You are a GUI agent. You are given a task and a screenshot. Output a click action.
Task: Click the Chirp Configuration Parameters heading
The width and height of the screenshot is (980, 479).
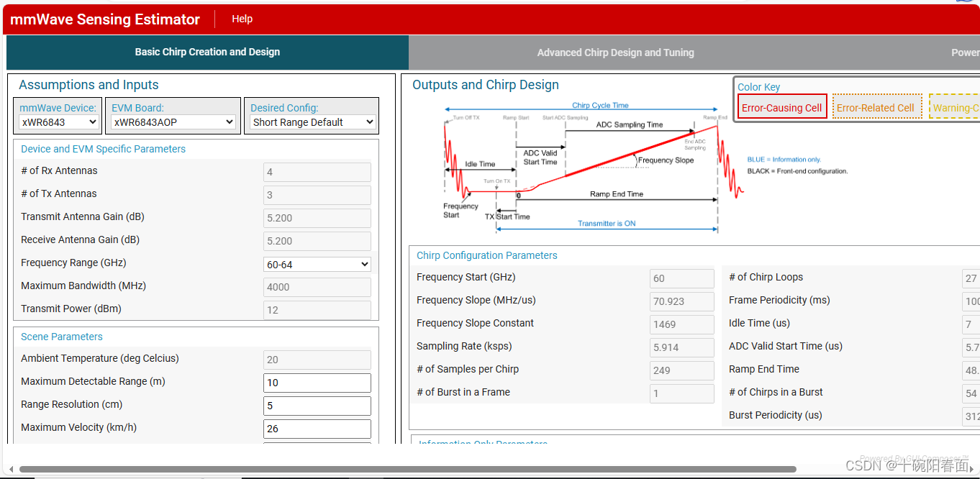487,255
